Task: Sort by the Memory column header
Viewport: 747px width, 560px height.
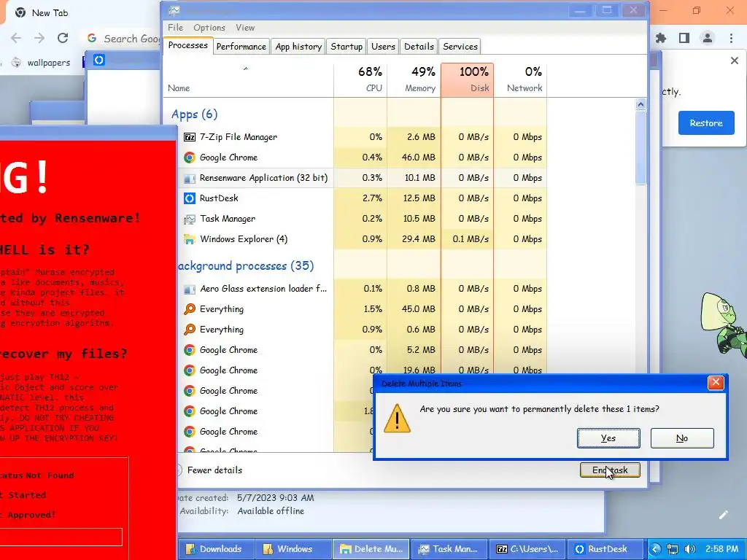Action: pyautogui.click(x=414, y=80)
